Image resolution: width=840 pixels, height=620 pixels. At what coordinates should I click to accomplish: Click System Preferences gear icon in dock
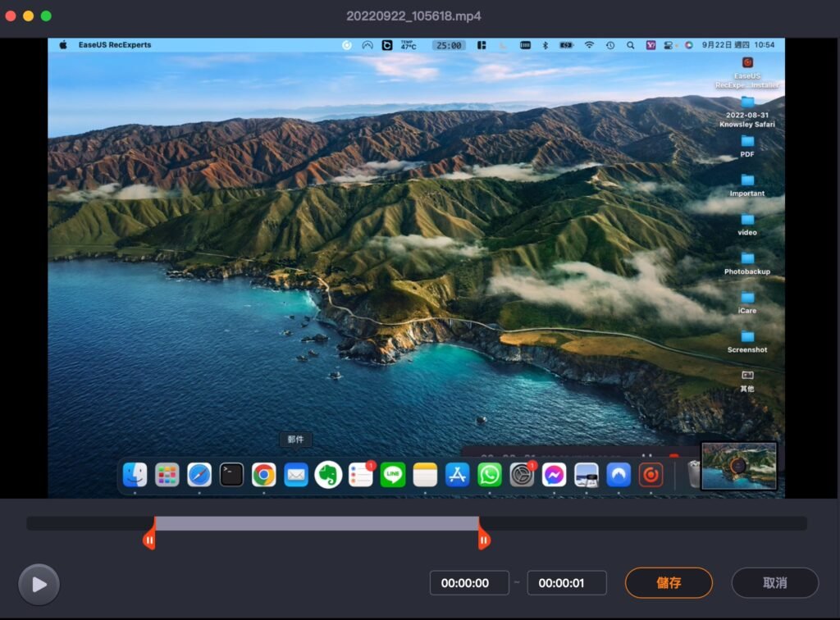pos(522,474)
